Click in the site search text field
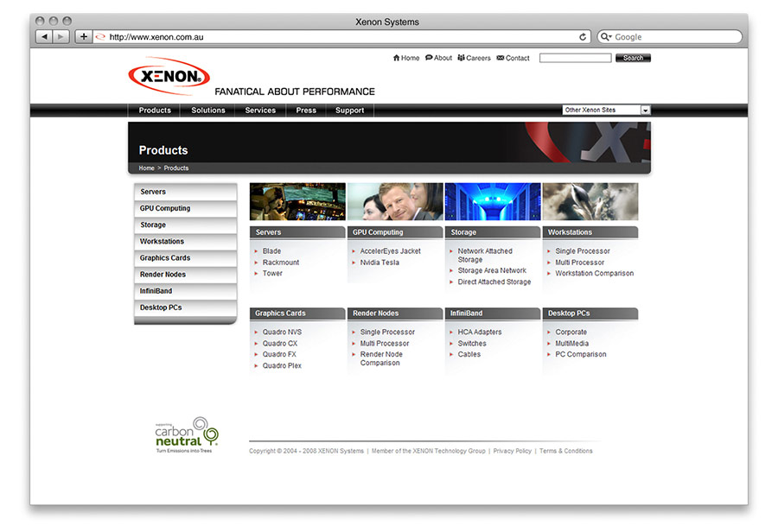The image size is (778, 532). tap(575, 58)
